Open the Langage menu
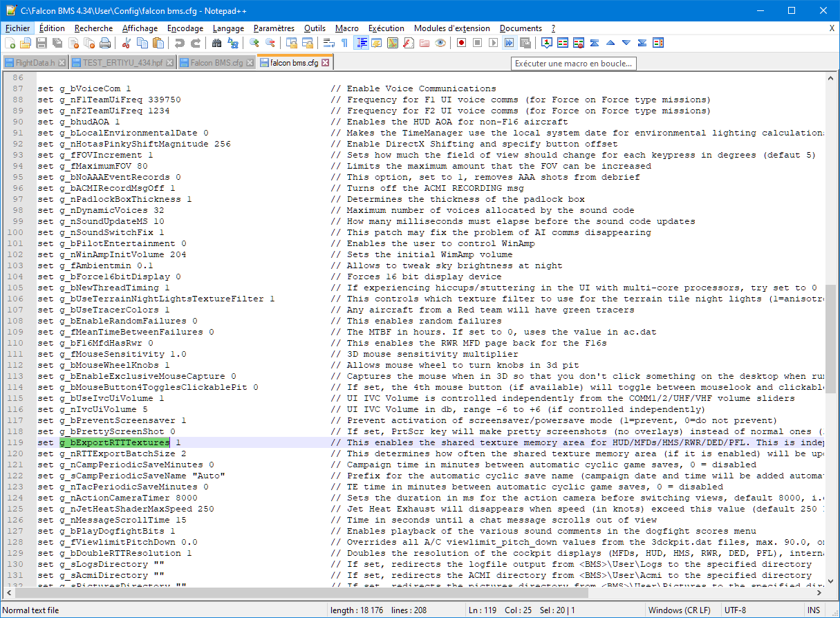The height and width of the screenshot is (618, 840). pos(228,28)
